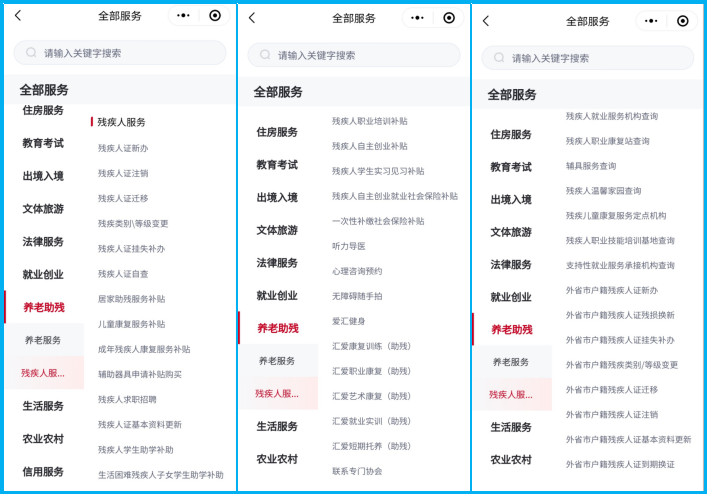Open the 联系专门协会 link
The image size is (707, 494).
click(x=357, y=471)
